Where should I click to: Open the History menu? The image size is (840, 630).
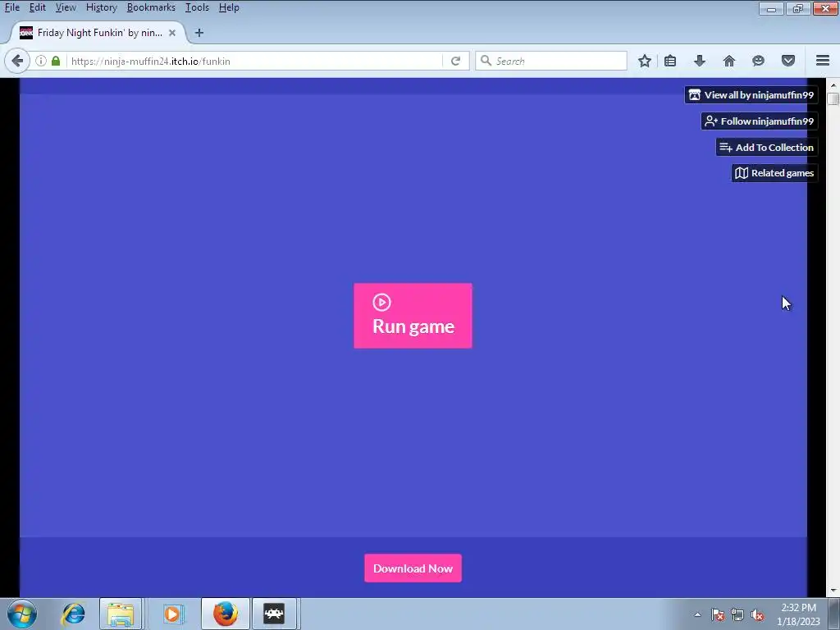[x=101, y=7]
